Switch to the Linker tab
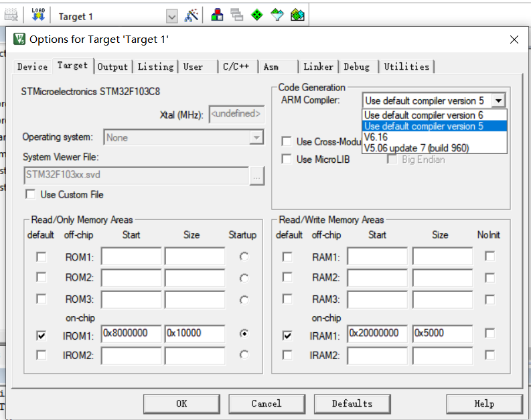This screenshot has width=531, height=420. (318, 67)
